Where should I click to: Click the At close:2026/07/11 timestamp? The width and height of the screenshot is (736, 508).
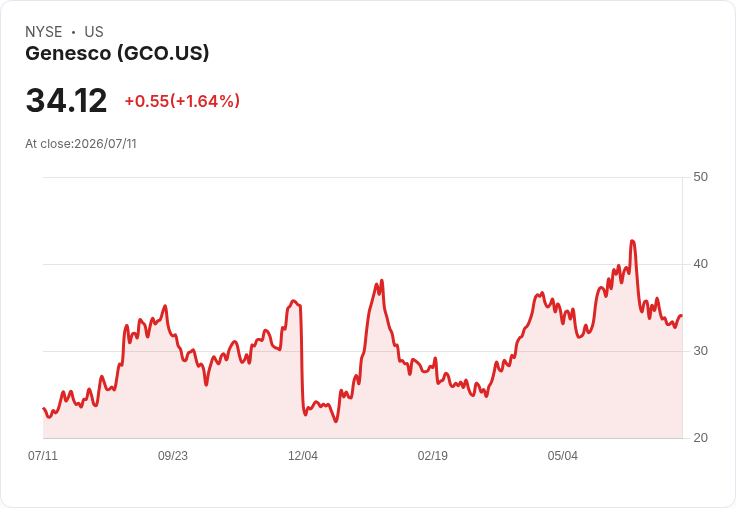pyautogui.click(x=81, y=144)
